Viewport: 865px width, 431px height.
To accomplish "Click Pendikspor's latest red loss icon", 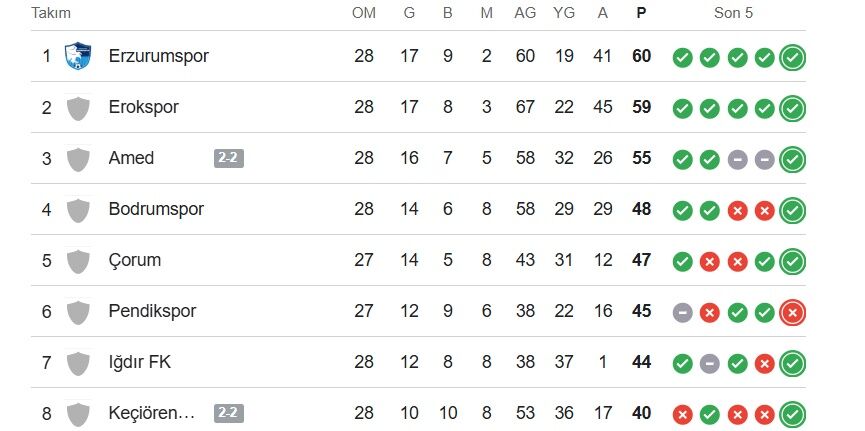I will point(793,312).
